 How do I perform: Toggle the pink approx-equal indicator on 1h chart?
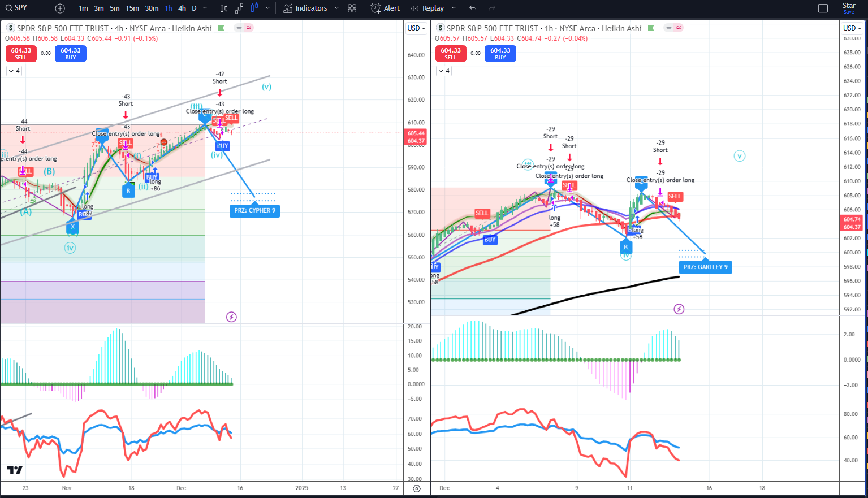(679, 28)
